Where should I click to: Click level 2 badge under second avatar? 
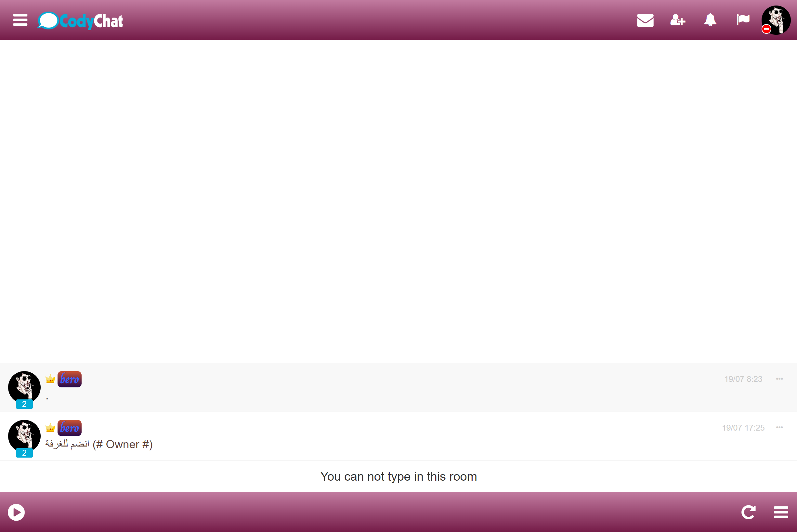click(x=24, y=453)
